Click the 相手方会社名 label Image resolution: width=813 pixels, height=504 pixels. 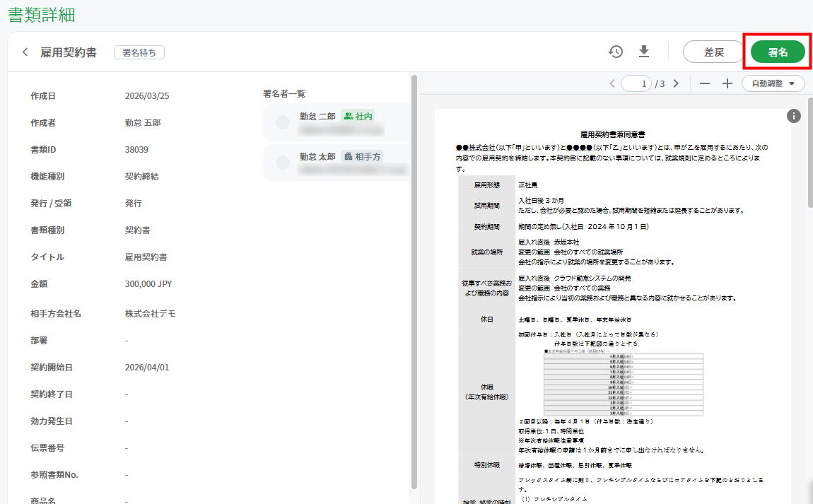pyautogui.click(x=55, y=314)
